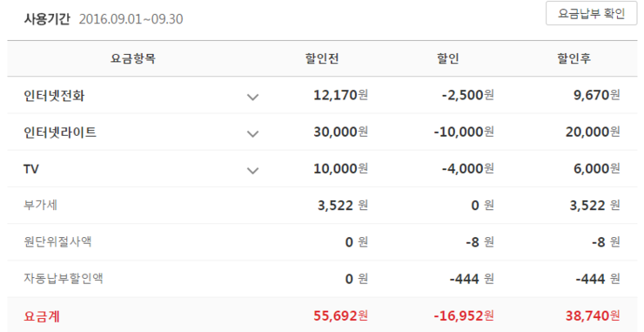The width and height of the screenshot is (644, 332).
Task: Click the 요금계 total label
Action: pos(42,316)
